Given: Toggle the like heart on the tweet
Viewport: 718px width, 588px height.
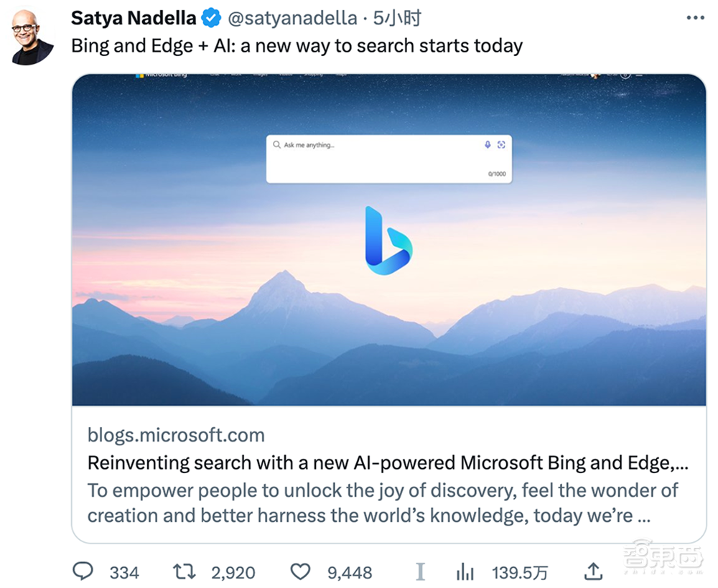Looking at the screenshot, I should (299, 572).
